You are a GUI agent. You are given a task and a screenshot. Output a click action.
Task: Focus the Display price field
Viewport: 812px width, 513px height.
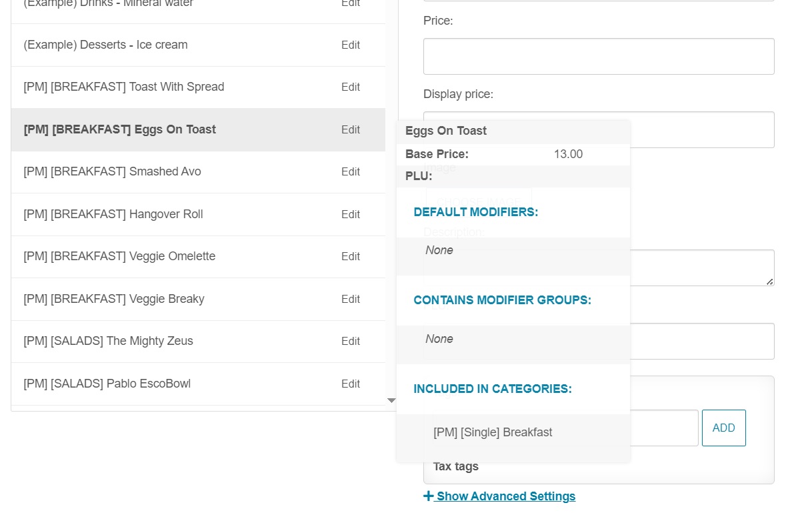(x=700, y=129)
